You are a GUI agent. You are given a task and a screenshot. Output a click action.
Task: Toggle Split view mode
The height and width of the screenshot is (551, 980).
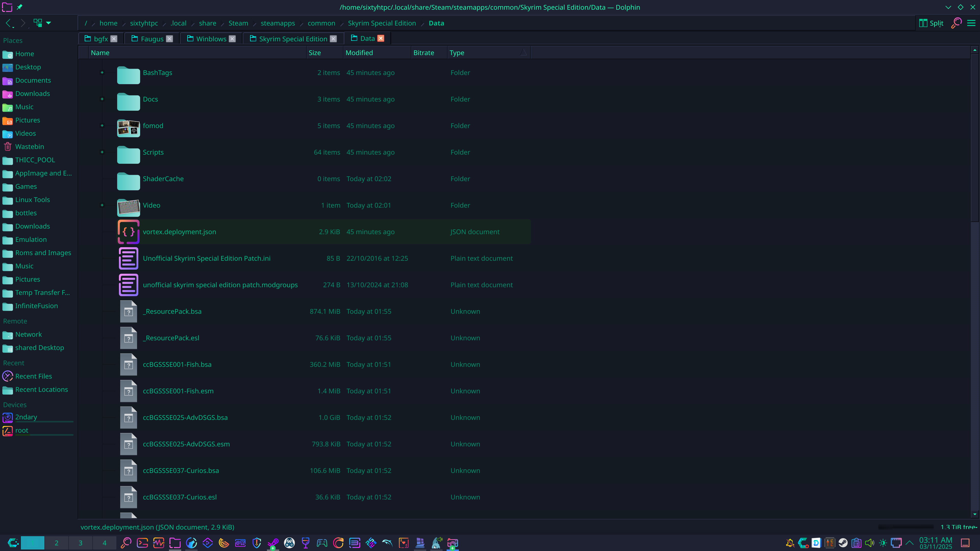pyautogui.click(x=931, y=23)
